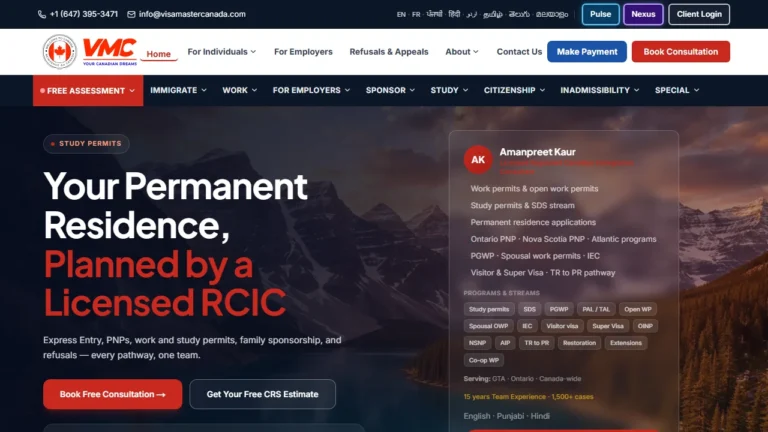Expand the Immigrate menu
Viewport: 768px width, 432px height.
[178, 90]
